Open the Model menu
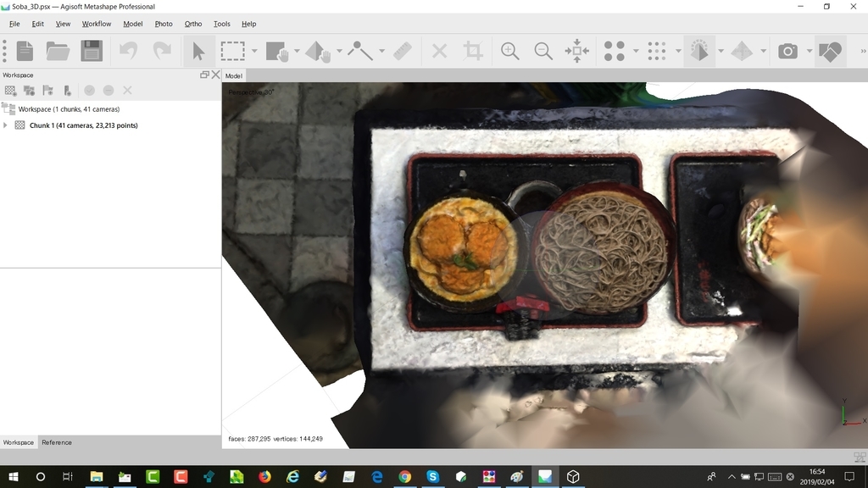 [133, 24]
